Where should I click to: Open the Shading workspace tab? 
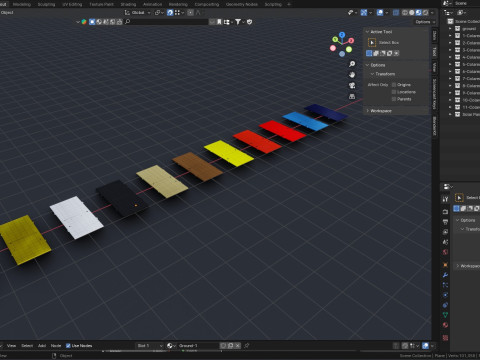128,4
